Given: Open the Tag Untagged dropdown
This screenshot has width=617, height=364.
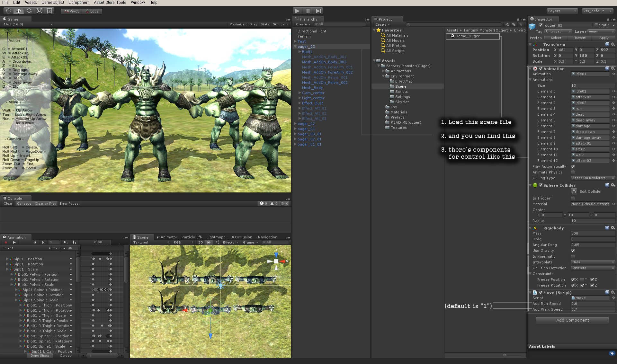Looking at the screenshot, I should click(x=558, y=31).
